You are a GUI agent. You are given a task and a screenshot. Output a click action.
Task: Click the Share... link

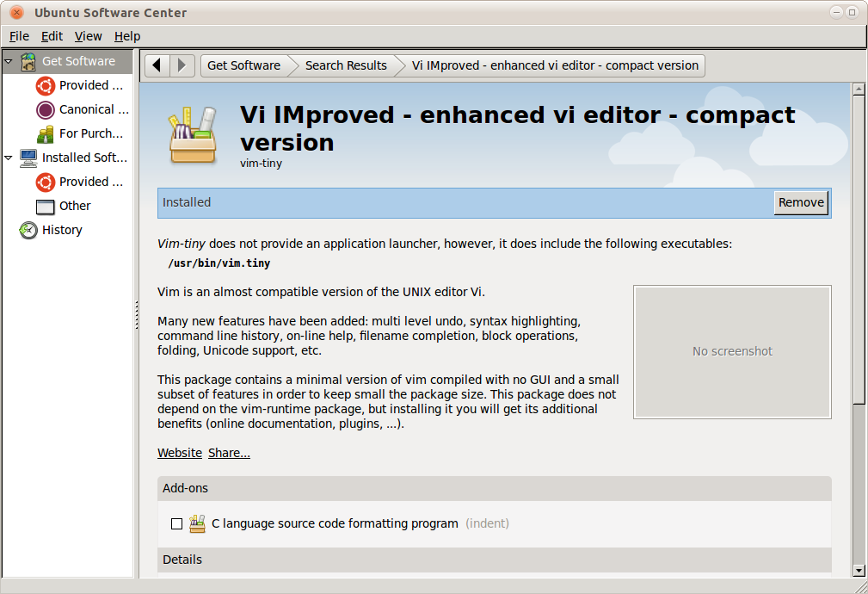click(x=229, y=453)
